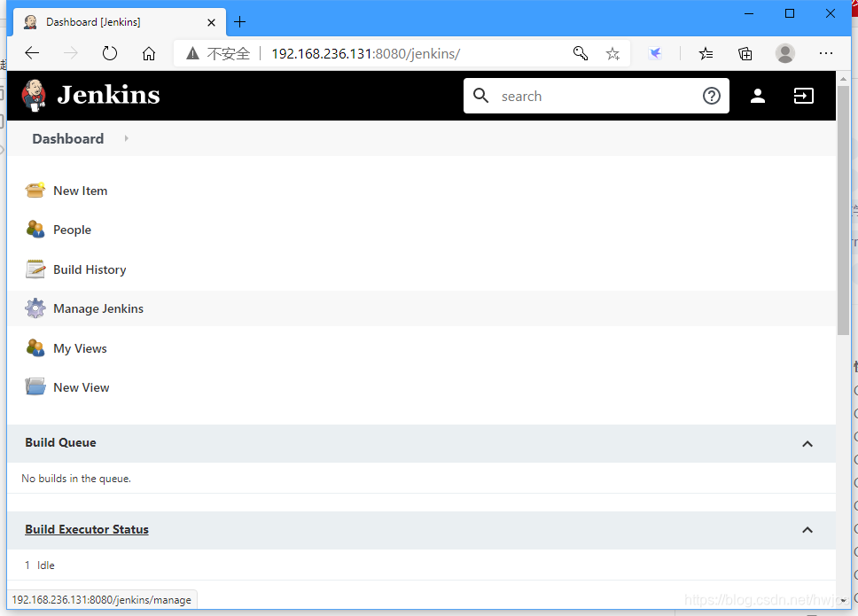Click the scrollbar up arrow
858x616 pixels.
coord(843,78)
